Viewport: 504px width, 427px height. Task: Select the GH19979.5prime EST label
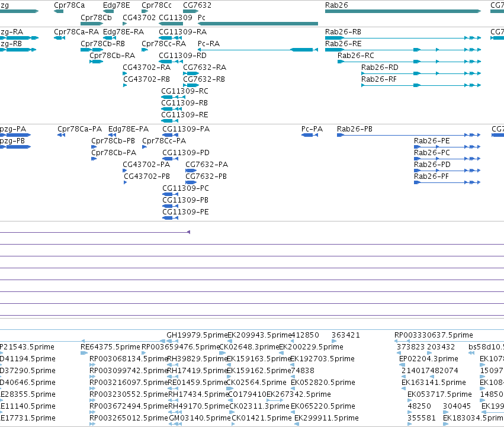[197, 335]
